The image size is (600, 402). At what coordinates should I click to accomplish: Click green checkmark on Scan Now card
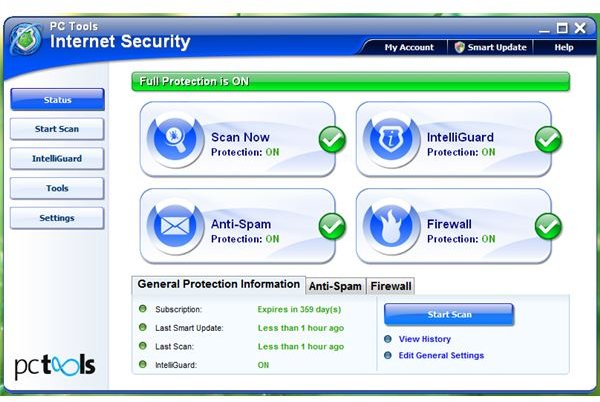click(x=332, y=140)
